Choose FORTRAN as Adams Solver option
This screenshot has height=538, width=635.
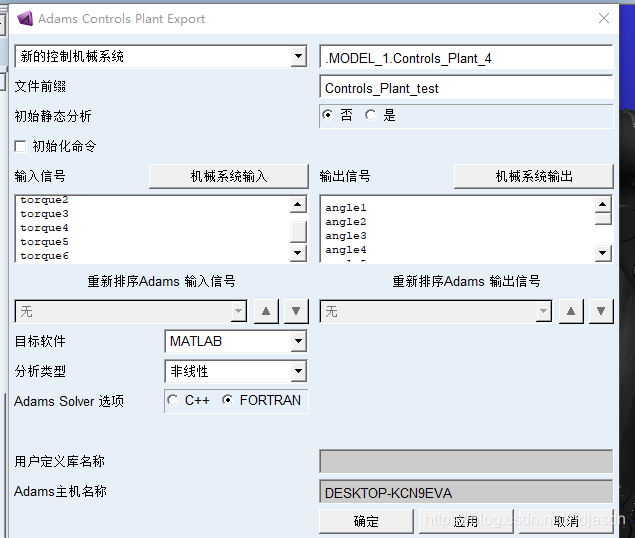[228, 401]
